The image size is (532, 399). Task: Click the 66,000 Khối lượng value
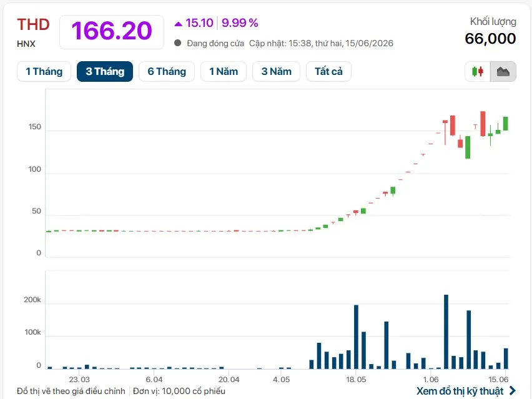[x=490, y=39]
